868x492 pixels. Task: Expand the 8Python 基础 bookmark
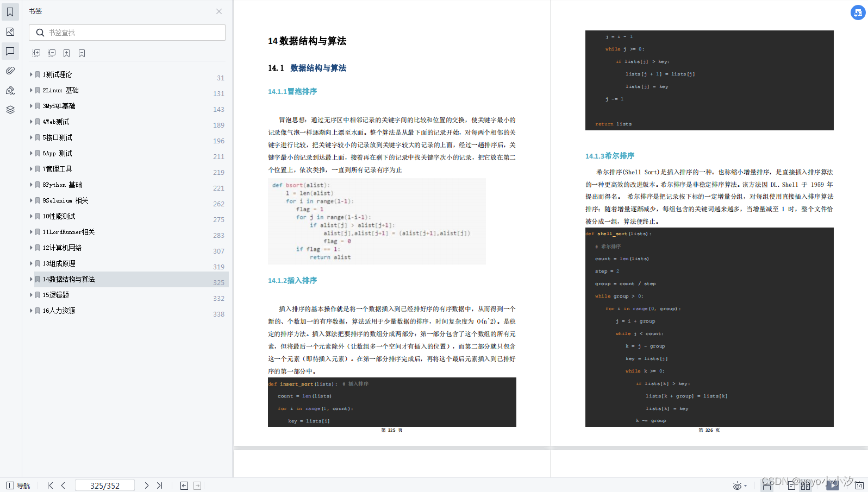(31, 185)
